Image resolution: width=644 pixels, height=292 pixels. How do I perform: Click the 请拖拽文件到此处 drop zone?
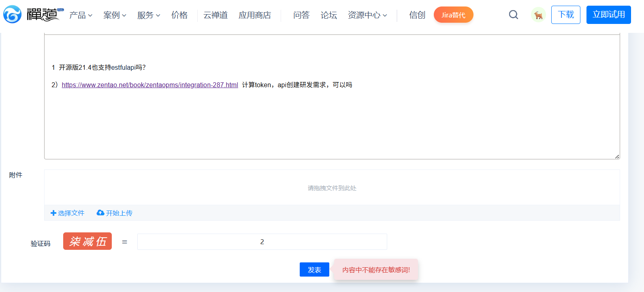coord(332,188)
